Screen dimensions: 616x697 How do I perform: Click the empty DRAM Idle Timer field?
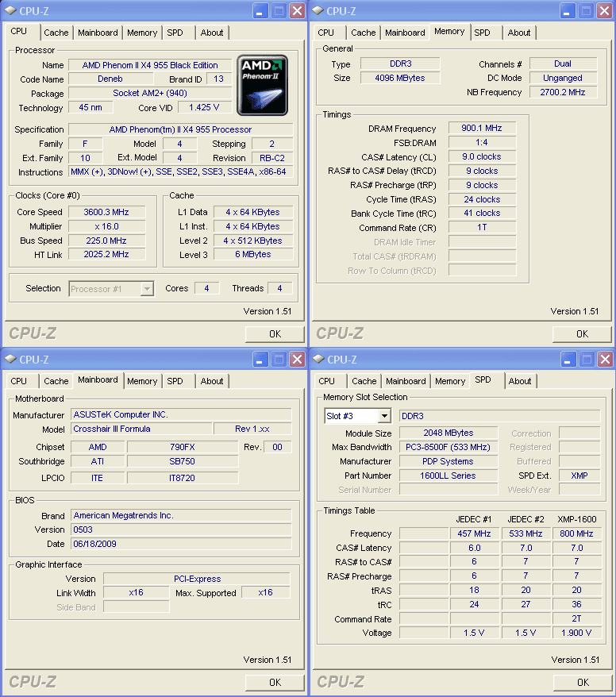[x=482, y=242]
